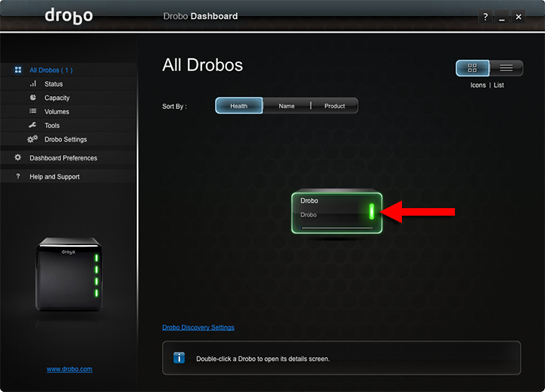This screenshot has height=392, width=545.
Task: Click the Icons label under the view toggle
Action: tap(478, 86)
